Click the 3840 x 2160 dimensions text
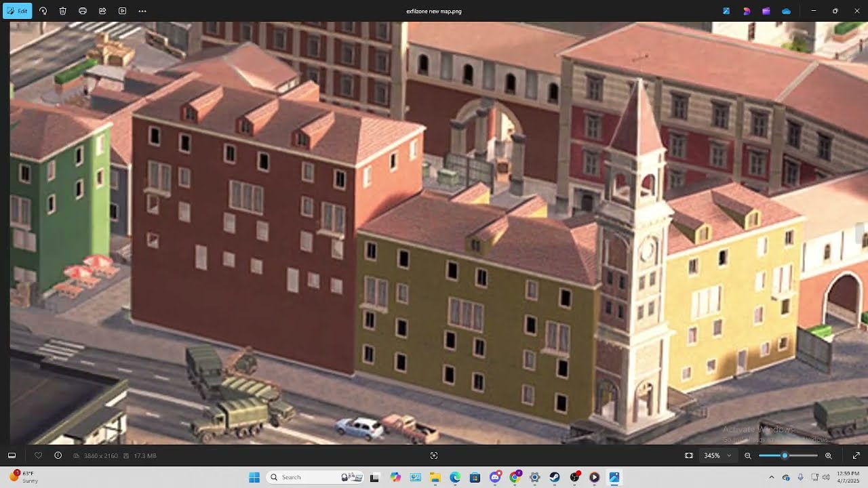Viewport: 868px width, 488px height. pos(100,455)
